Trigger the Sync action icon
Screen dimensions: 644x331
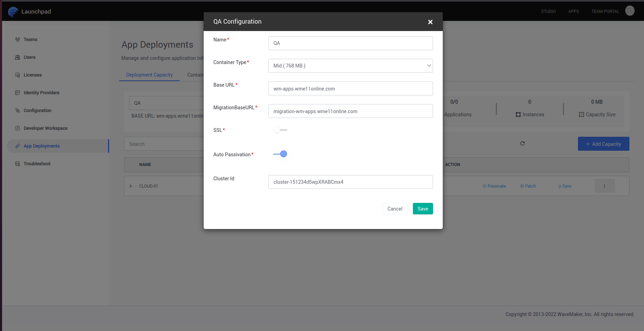click(559, 186)
